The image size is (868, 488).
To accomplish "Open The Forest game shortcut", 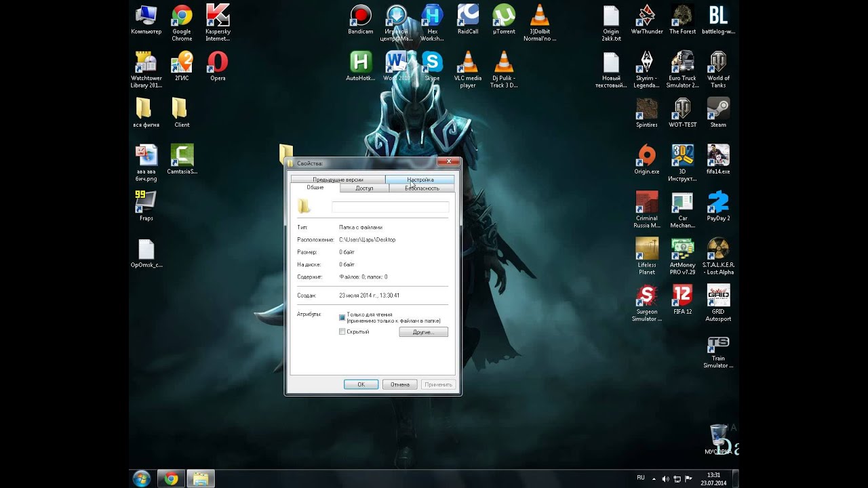I will click(x=683, y=20).
